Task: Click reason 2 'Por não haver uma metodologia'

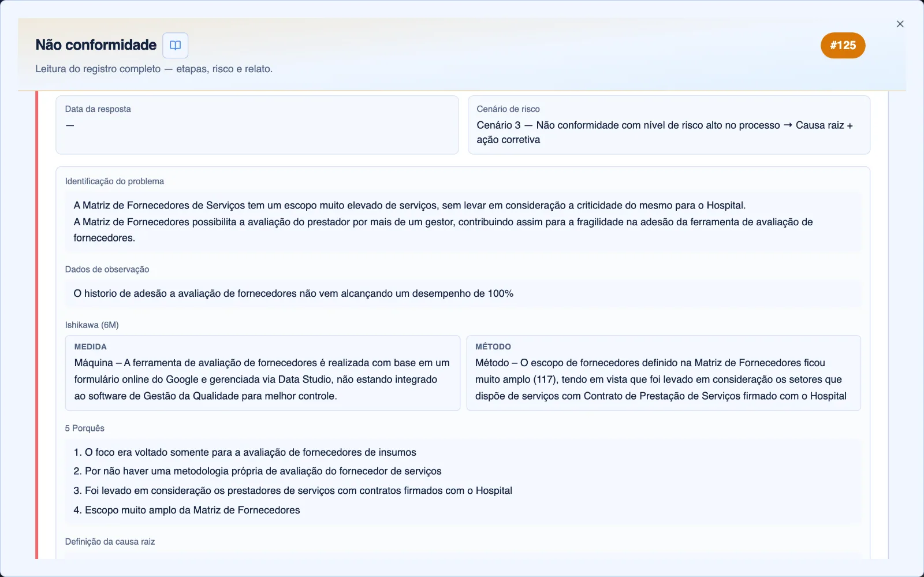Action: click(258, 471)
